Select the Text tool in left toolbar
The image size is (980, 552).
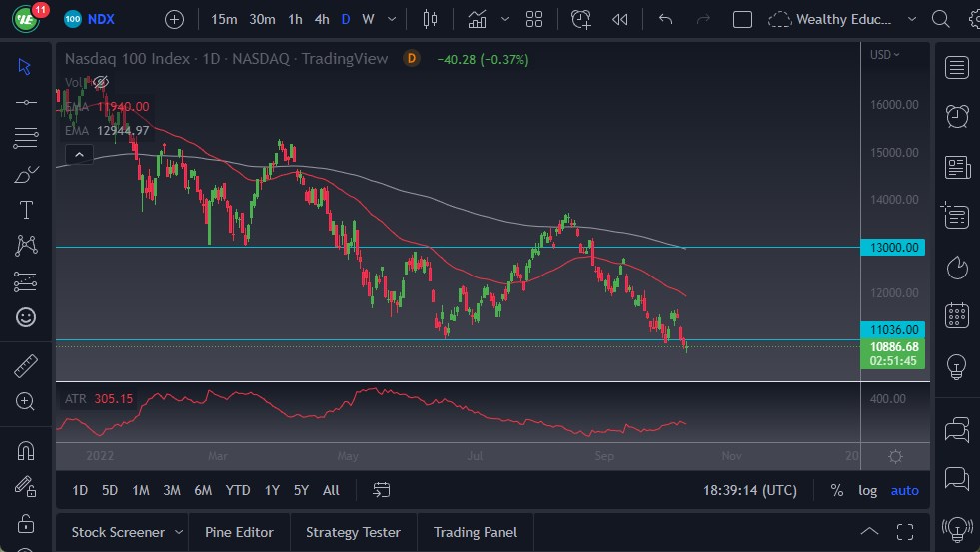click(x=26, y=210)
